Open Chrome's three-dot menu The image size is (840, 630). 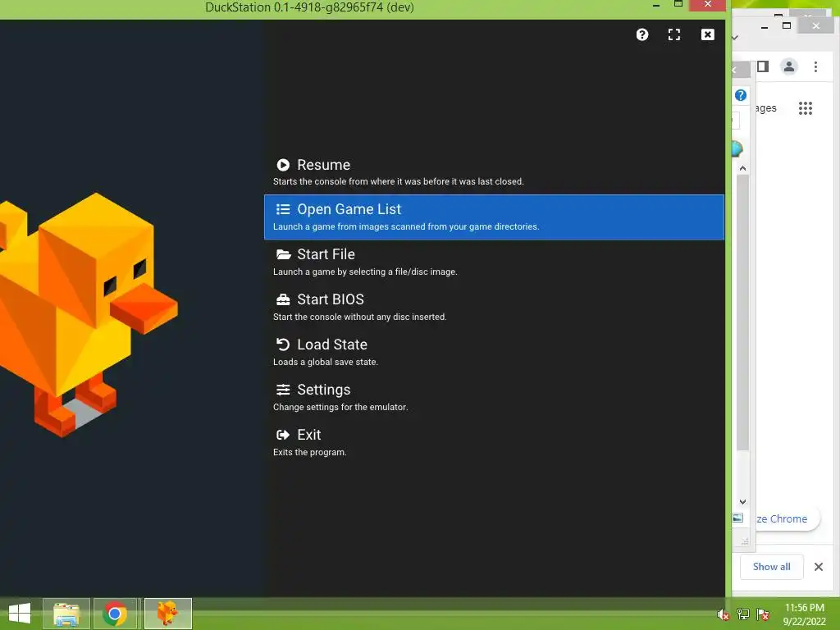click(815, 66)
